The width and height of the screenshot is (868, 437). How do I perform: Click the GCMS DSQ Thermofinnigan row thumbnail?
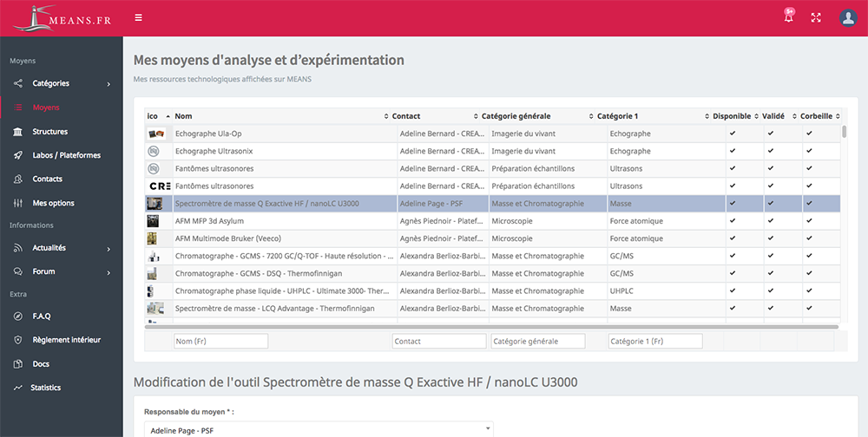(x=152, y=273)
